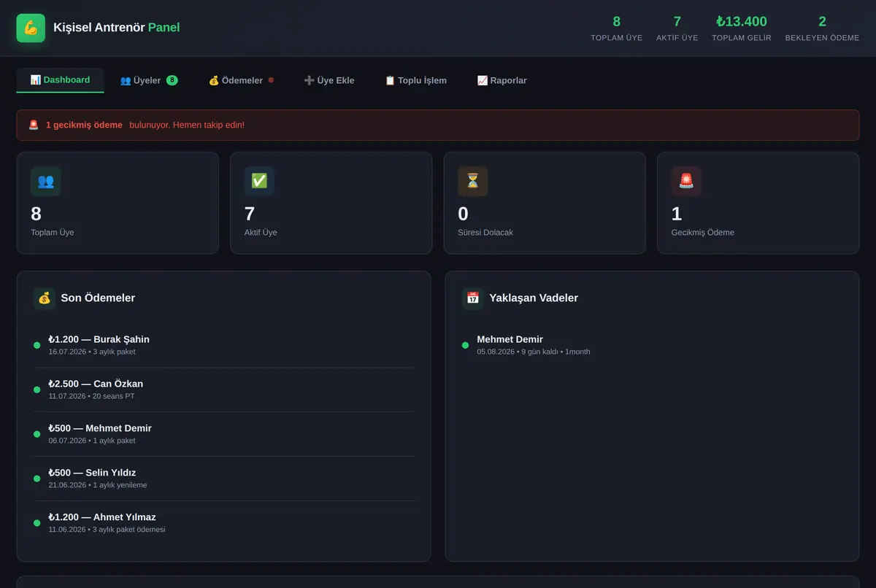Click the siren icon in the red alert banner
The image size is (876, 588).
tap(34, 125)
